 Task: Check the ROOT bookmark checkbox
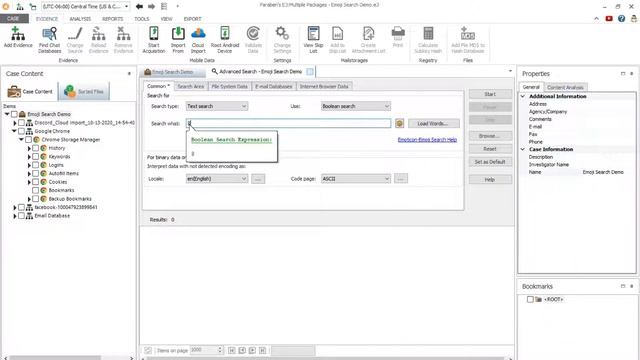[530, 299]
